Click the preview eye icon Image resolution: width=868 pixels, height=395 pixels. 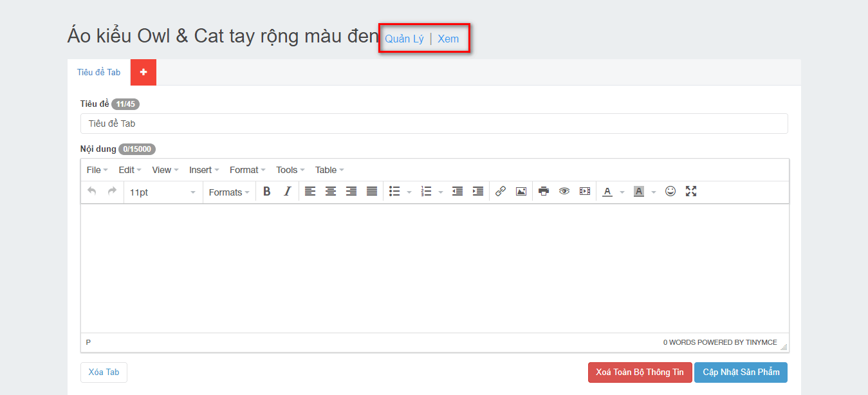[564, 192]
